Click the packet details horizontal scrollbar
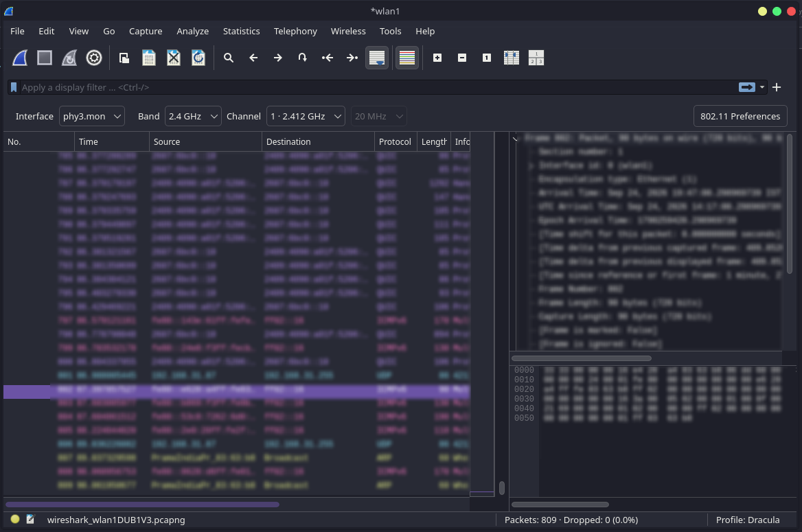The width and height of the screenshot is (802, 532). coord(582,358)
